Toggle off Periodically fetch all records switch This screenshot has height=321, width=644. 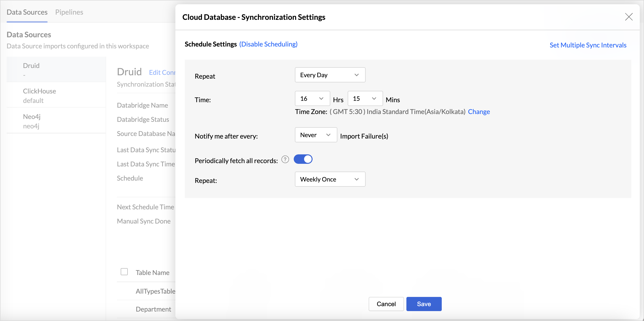click(x=303, y=159)
